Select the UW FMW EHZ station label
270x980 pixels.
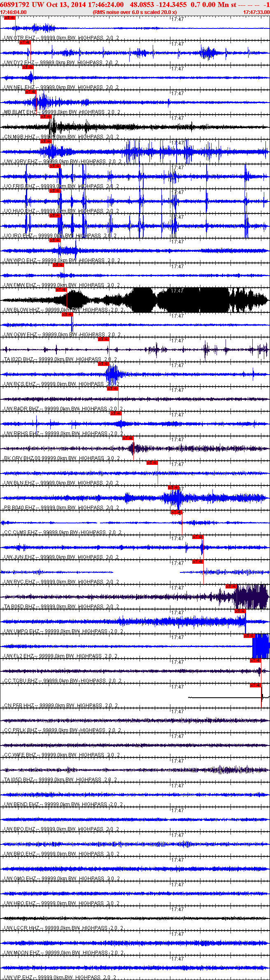click(20, 285)
